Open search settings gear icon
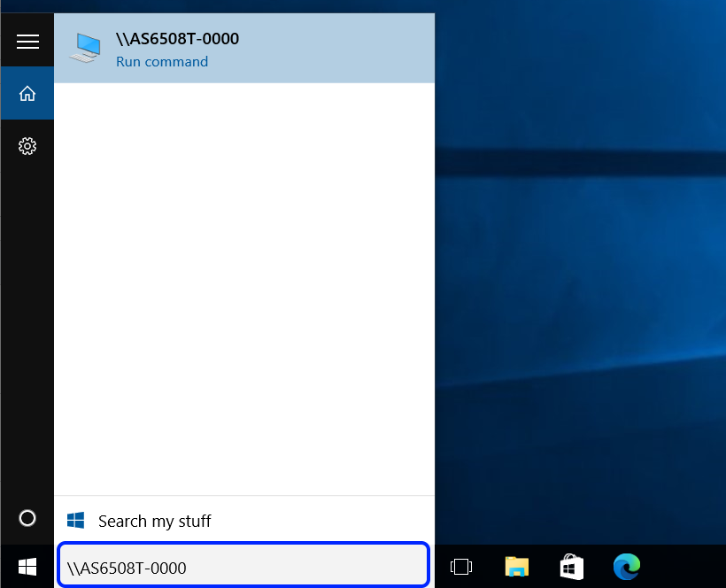Image resolution: width=726 pixels, height=588 pixels. pos(27,146)
